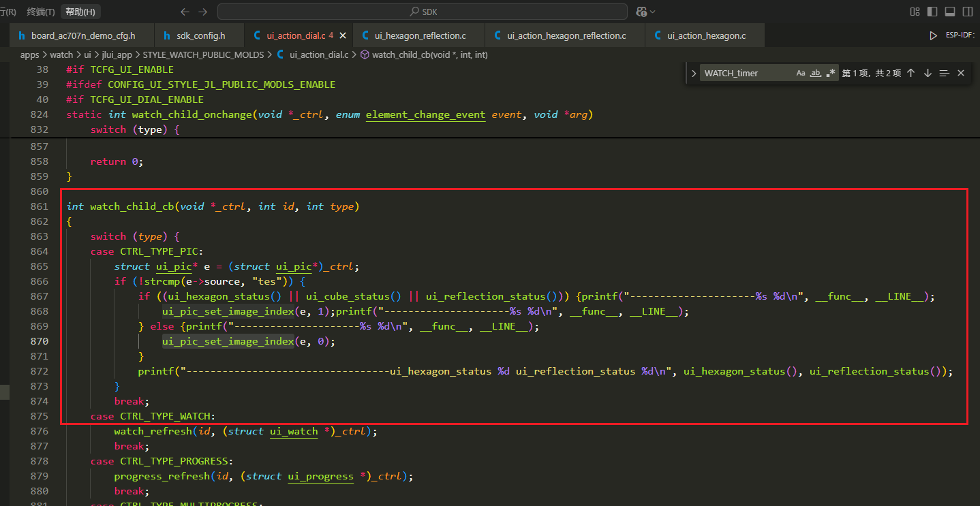Toggle Match Whole Word in find widget
The image size is (980, 506).
click(x=816, y=73)
